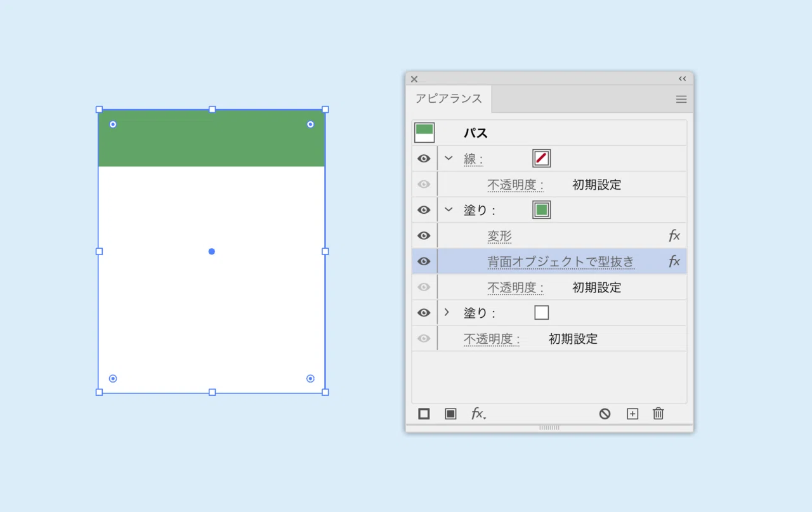This screenshot has width=812, height=512.
Task: Open the bottom object 不透明度 link
Action: (492, 339)
